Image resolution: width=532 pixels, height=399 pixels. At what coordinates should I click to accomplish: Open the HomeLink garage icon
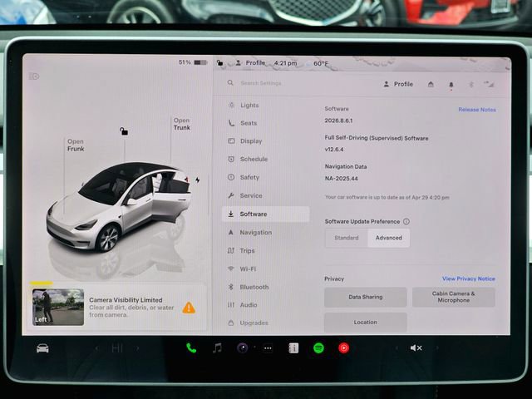coord(431,84)
